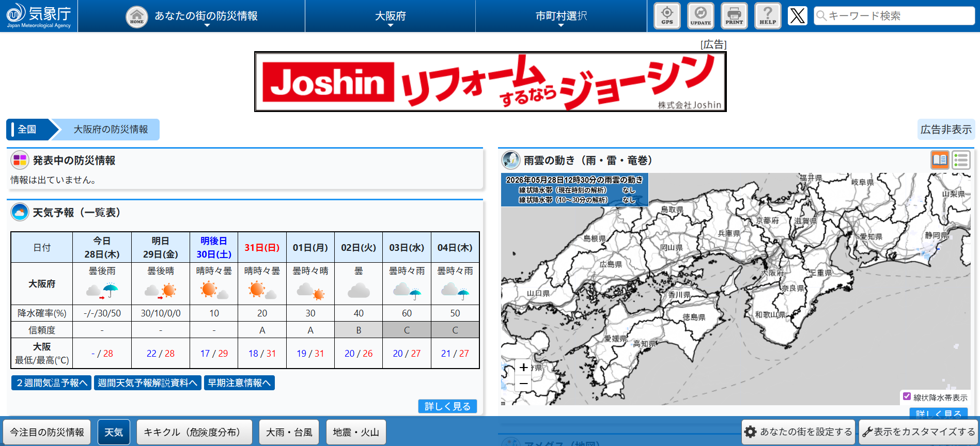Click the 31日(日) column header
The width and height of the screenshot is (980, 446).
(x=262, y=248)
